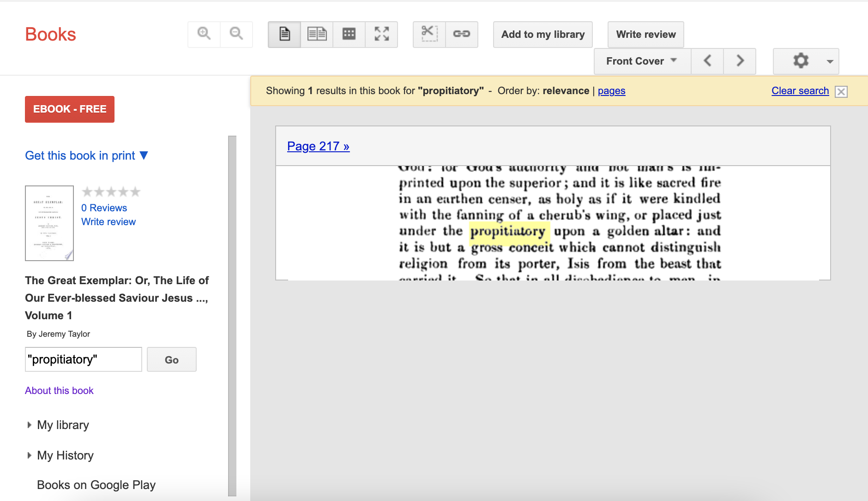Order results by pages
868x501 pixels.
[x=611, y=91]
